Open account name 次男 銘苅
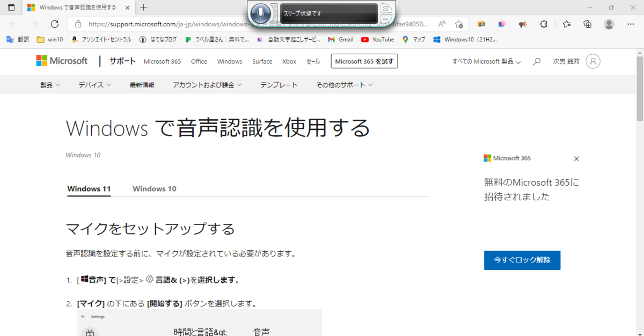This screenshot has height=336, width=644. coord(566,62)
